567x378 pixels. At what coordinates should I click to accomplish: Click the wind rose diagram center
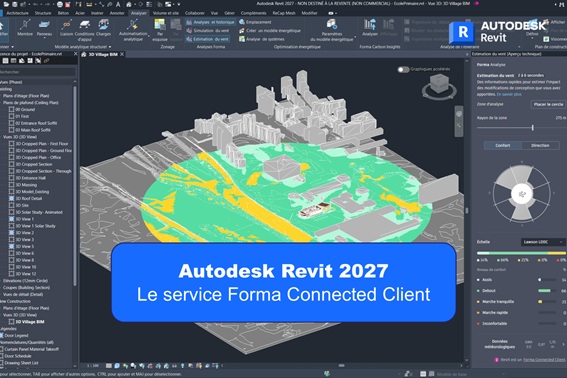coord(521,194)
